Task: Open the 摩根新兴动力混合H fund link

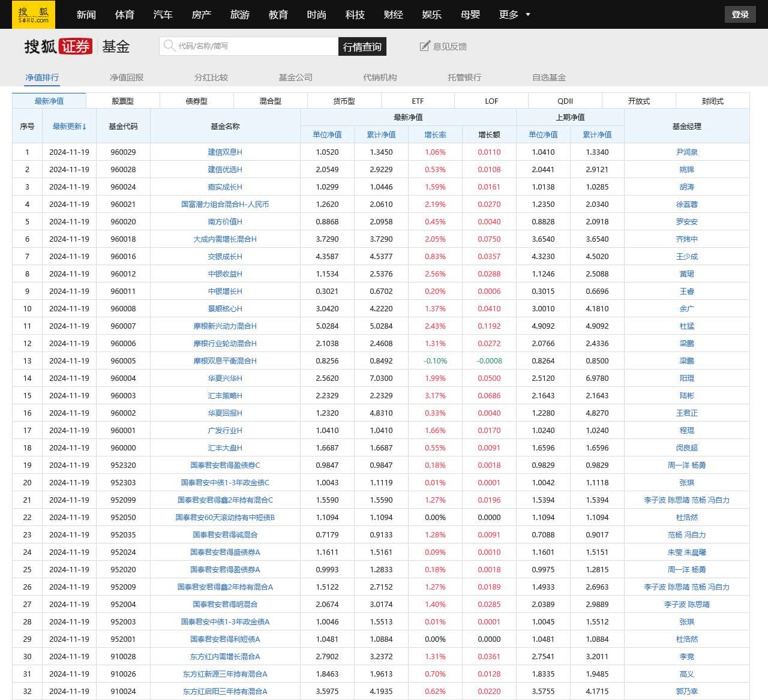Action: click(225, 326)
